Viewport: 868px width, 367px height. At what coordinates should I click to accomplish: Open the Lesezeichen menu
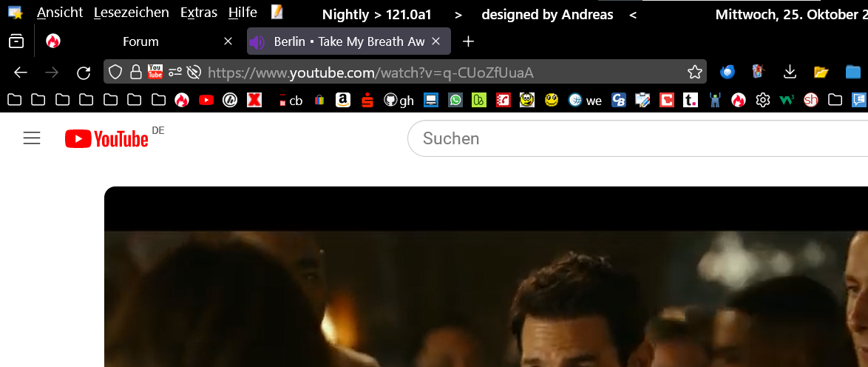point(131,12)
